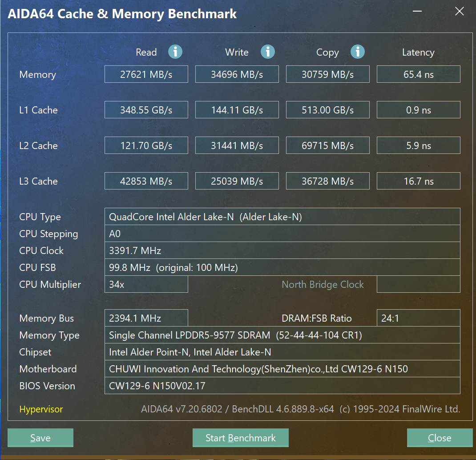Select the Memory Copy value 30759 MB/s
This screenshot has width=476, height=460.
327,74
